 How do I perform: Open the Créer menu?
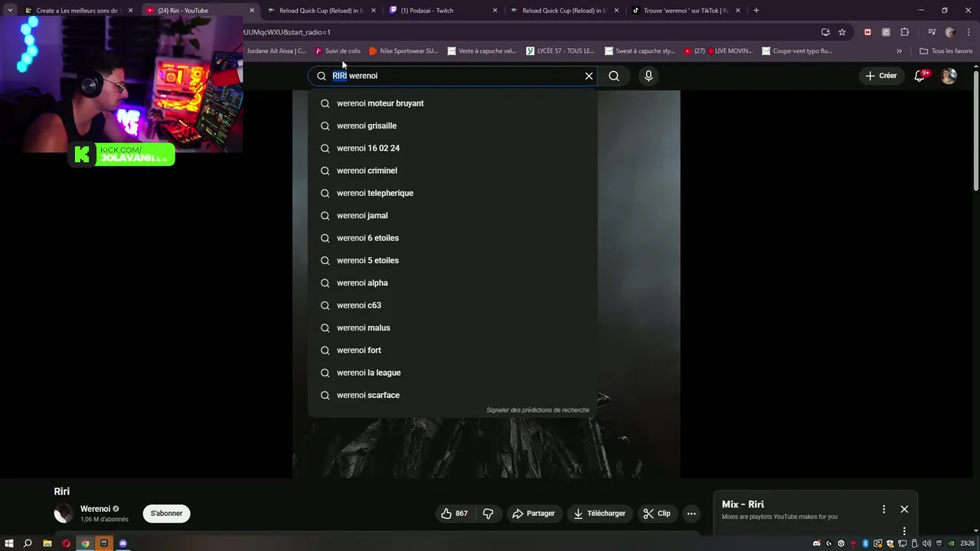(x=881, y=76)
